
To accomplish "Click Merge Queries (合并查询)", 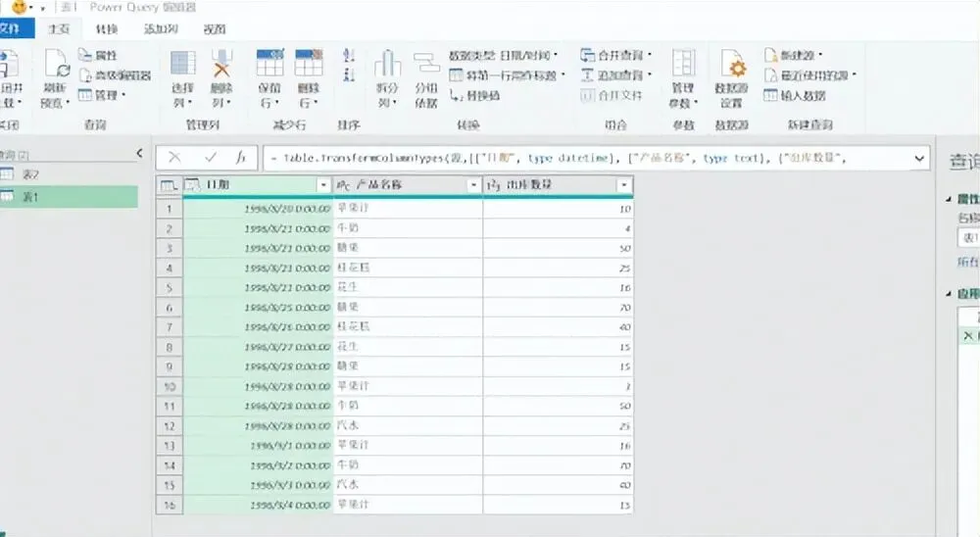I will [x=616, y=56].
